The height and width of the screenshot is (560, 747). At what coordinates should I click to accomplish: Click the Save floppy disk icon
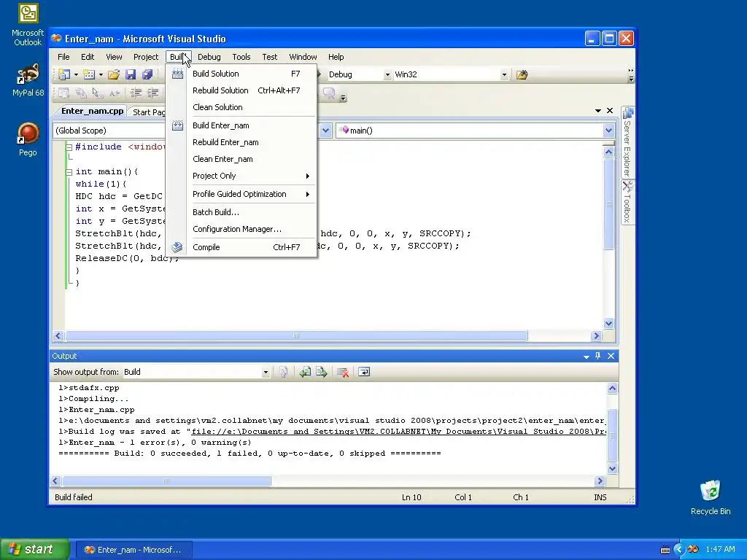pos(131,74)
